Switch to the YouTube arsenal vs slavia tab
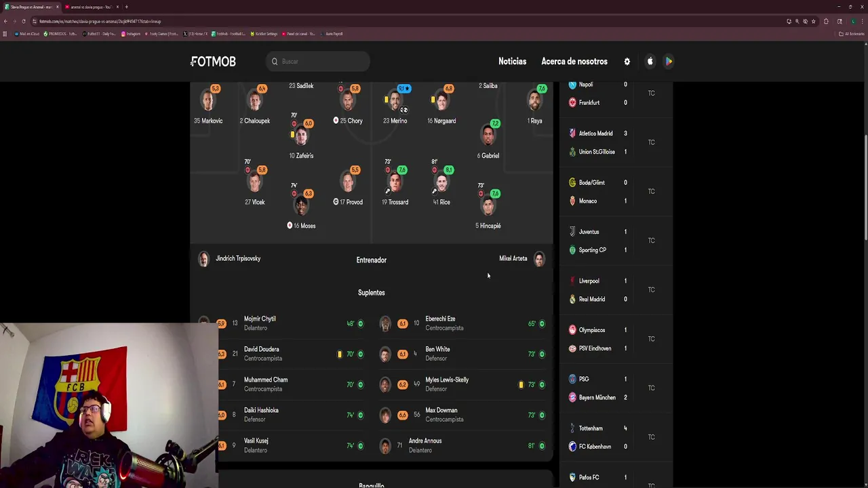This screenshot has height=488, width=868. pos(92,7)
